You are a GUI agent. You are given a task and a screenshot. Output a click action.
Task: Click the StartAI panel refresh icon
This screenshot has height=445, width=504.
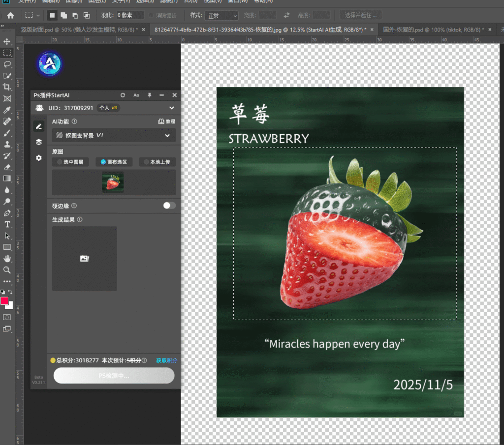123,95
